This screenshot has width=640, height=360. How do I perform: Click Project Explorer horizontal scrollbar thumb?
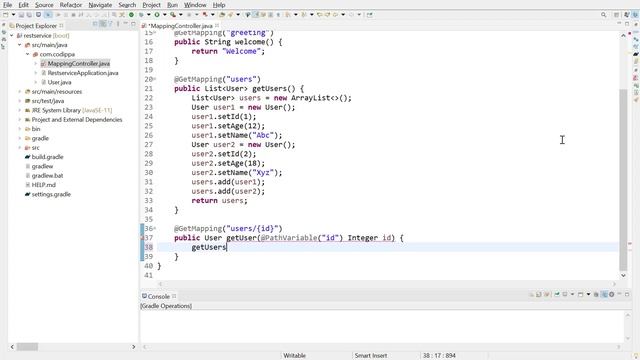pyautogui.click(x=27, y=347)
